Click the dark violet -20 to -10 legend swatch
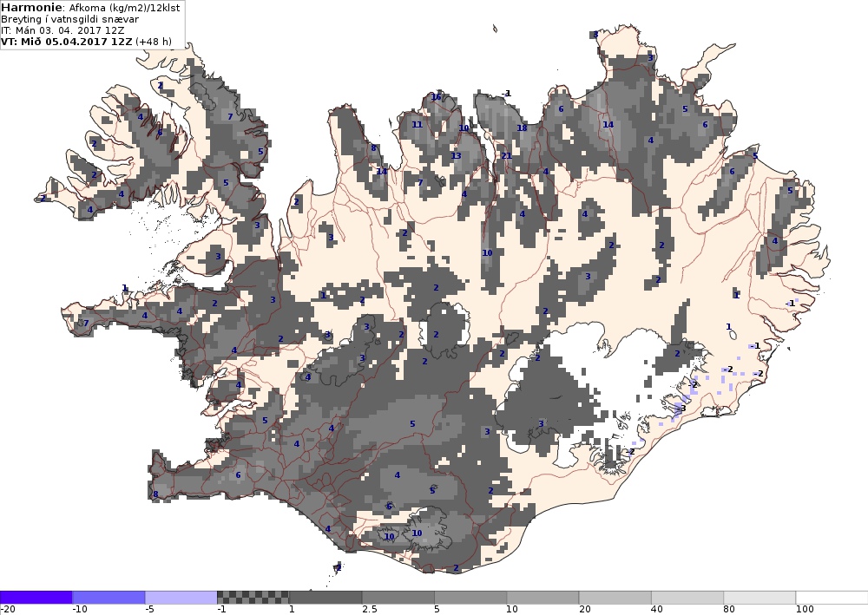The width and height of the screenshot is (868, 615). pos(36,598)
